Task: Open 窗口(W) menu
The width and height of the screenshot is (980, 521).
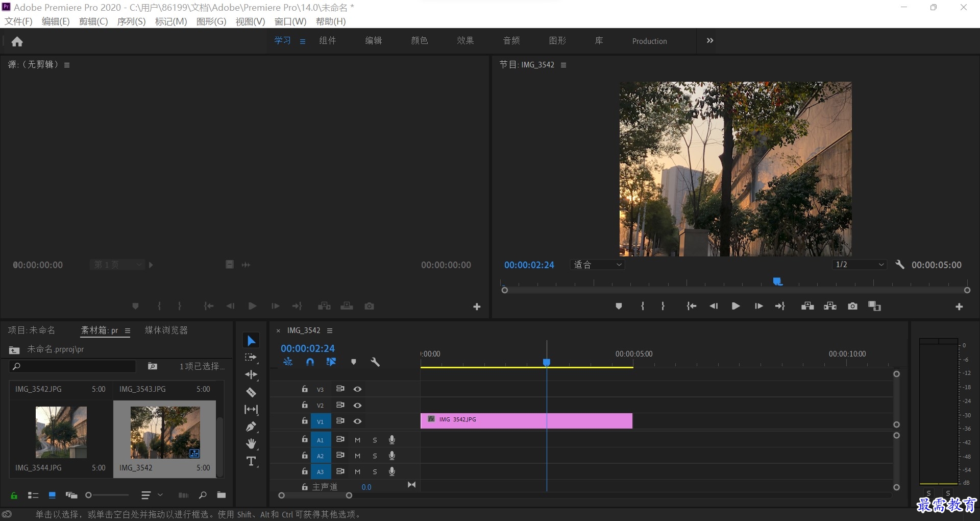Action: coord(290,21)
